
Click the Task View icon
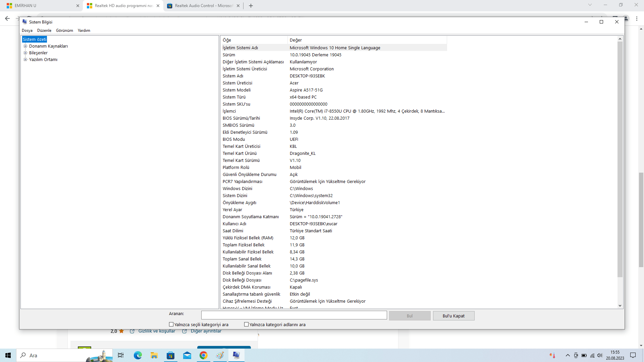121,355
